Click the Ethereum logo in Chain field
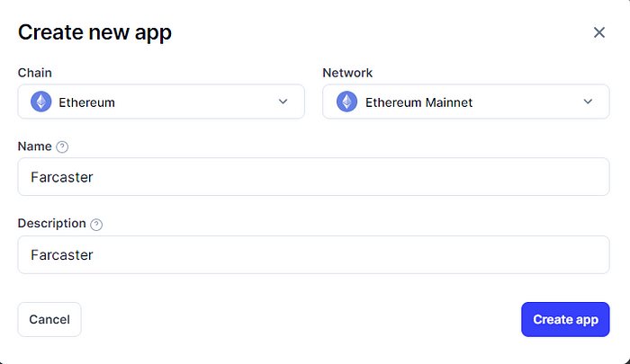 point(41,102)
